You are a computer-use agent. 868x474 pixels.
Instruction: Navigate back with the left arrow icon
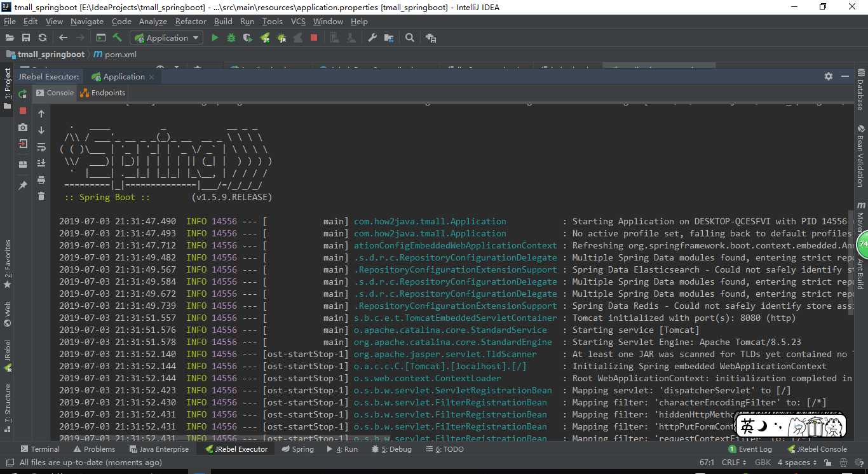pos(63,38)
